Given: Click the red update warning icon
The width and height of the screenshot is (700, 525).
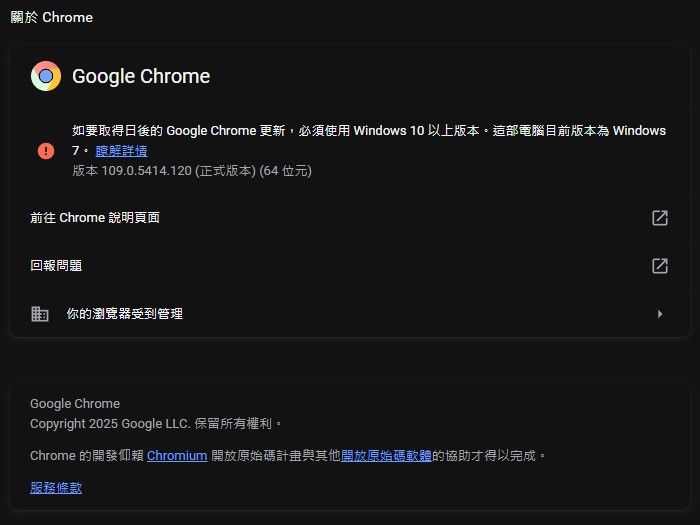Looking at the screenshot, I should (46, 151).
